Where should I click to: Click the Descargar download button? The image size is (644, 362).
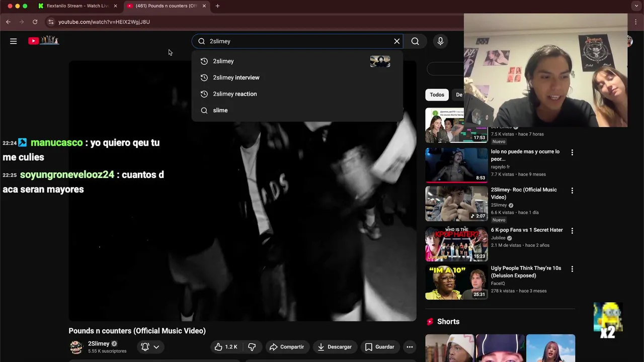[x=335, y=347]
